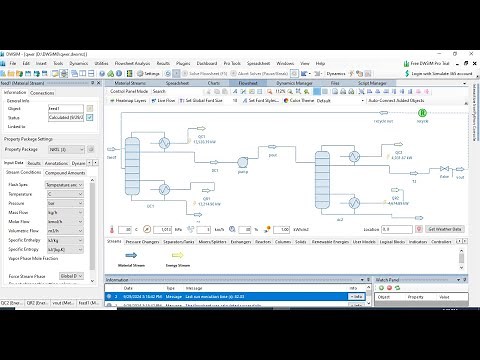480x360 pixels.
Task: Click the palette tabs scroll-right arrow
Action: coord(465,241)
